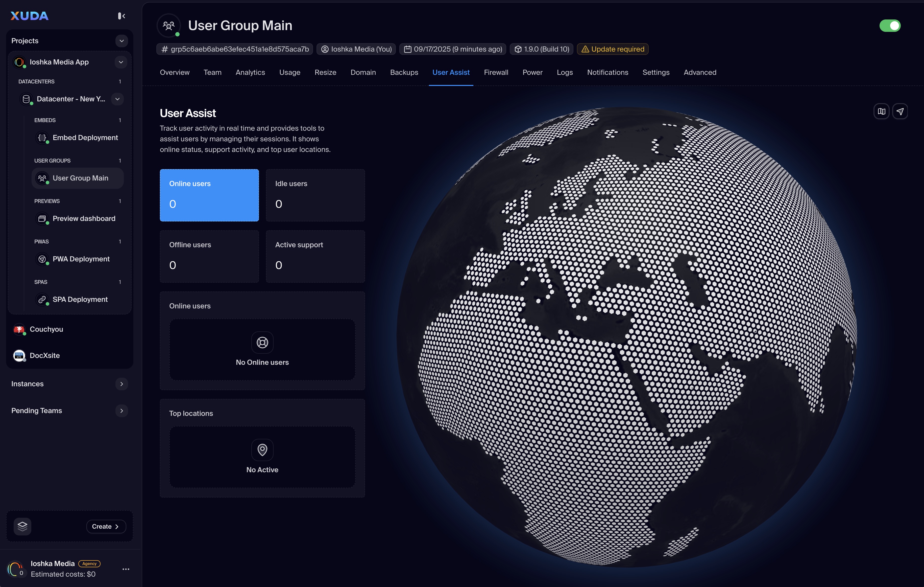Collapse the sidebar with the collapse icon
The height and width of the screenshot is (587, 924).
click(122, 16)
